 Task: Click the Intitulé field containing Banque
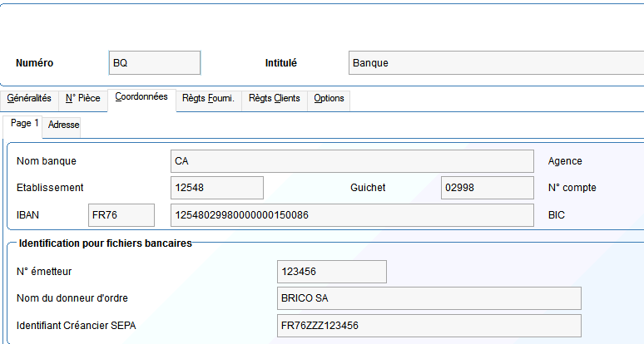pos(496,62)
